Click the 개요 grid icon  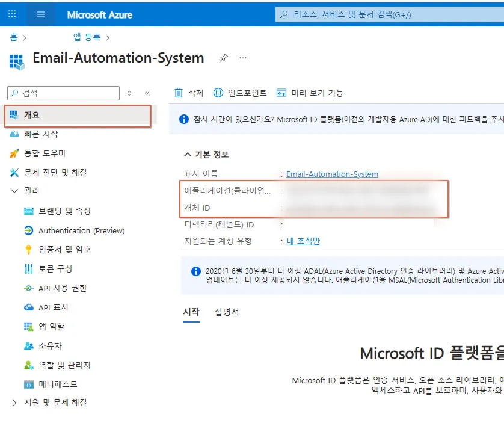click(14, 114)
